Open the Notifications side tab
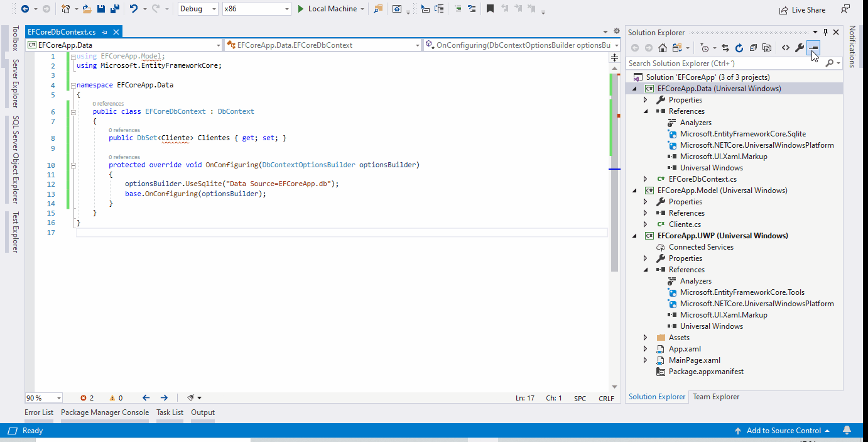 [x=852, y=47]
